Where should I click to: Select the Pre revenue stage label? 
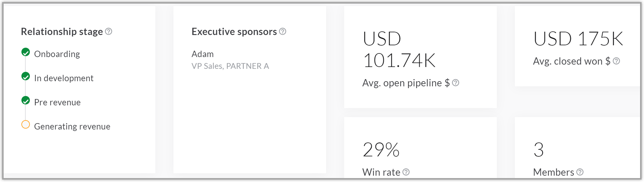point(57,102)
